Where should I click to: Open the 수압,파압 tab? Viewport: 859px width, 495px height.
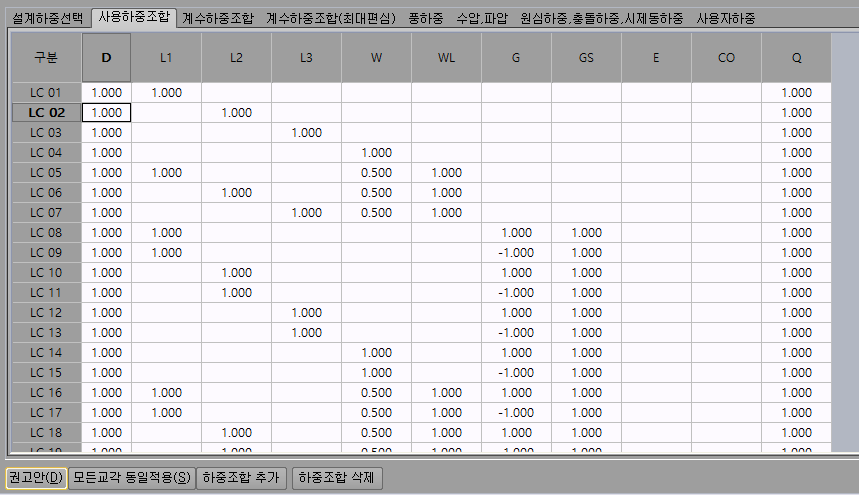pyautogui.click(x=482, y=18)
